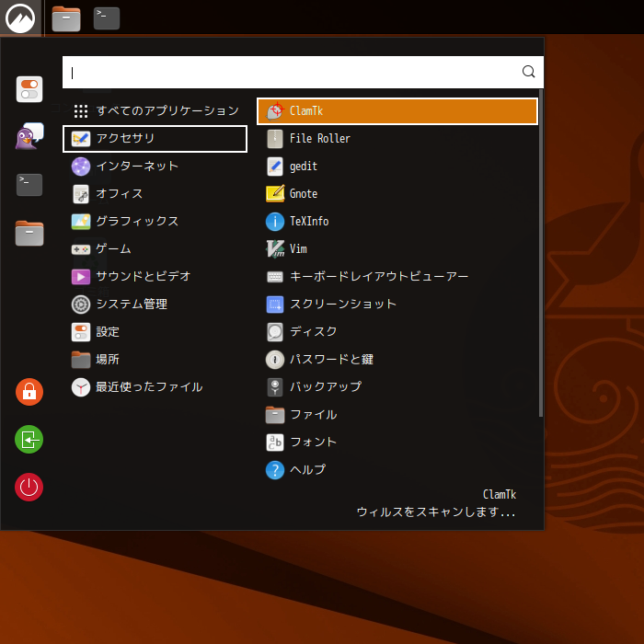This screenshot has height=644, width=644.
Task: Launch File Roller archive manager
Action: 397,138
